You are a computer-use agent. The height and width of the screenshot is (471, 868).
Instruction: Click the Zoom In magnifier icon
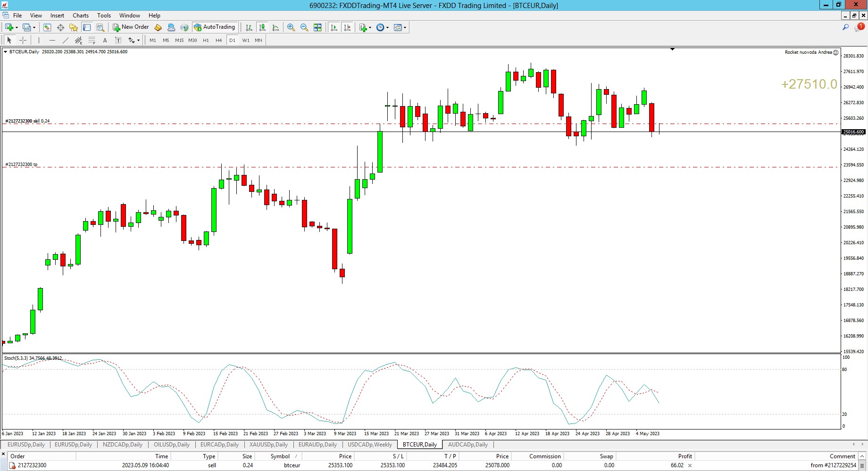click(x=291, y=27)
